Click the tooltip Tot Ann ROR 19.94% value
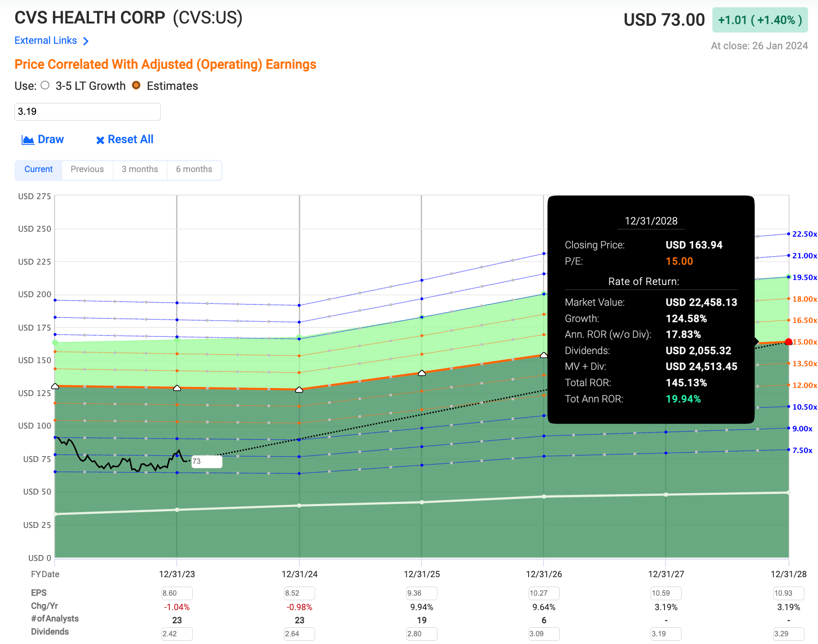 pos(683,399)
